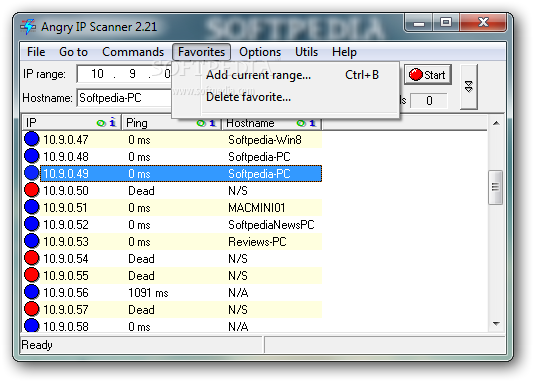534x382 pixels.
Task: Click the vertical scrollbar thumb
Action: click(x=496, y=187)
